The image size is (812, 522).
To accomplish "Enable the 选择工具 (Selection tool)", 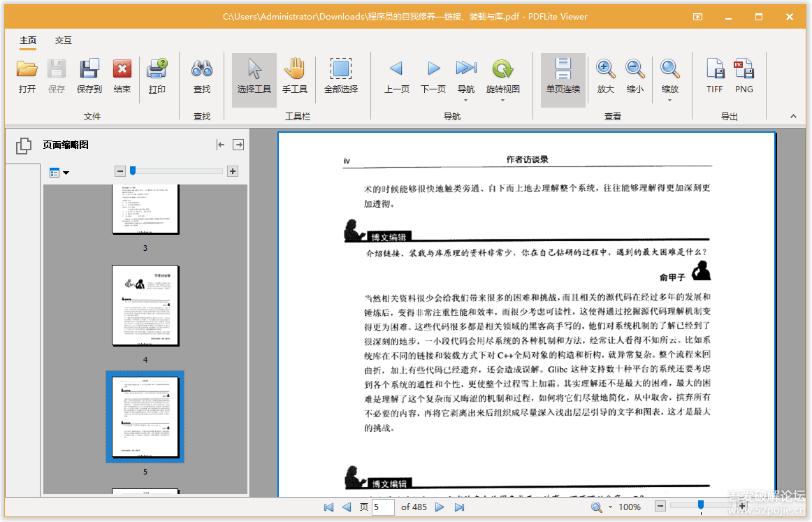I will pos(254,69).
